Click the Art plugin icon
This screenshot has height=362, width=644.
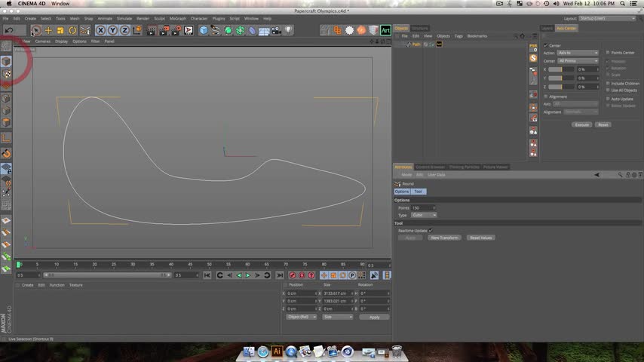(x=385, y=30)
